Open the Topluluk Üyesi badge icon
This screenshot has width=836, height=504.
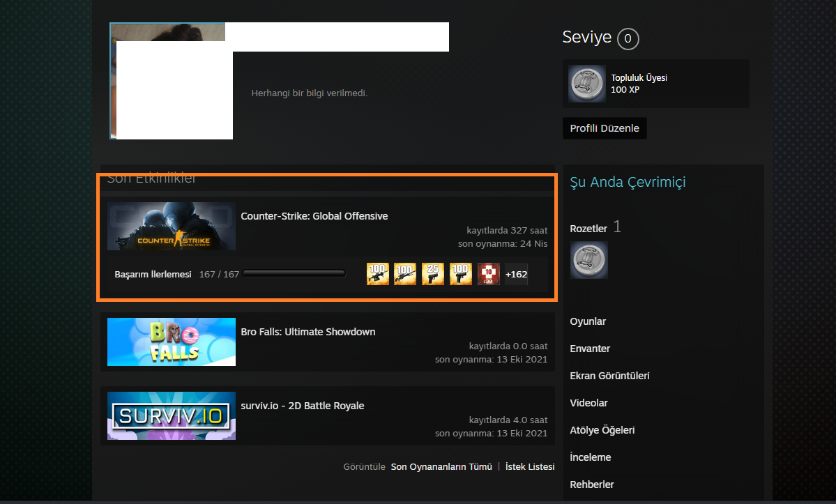coord(586,84)
